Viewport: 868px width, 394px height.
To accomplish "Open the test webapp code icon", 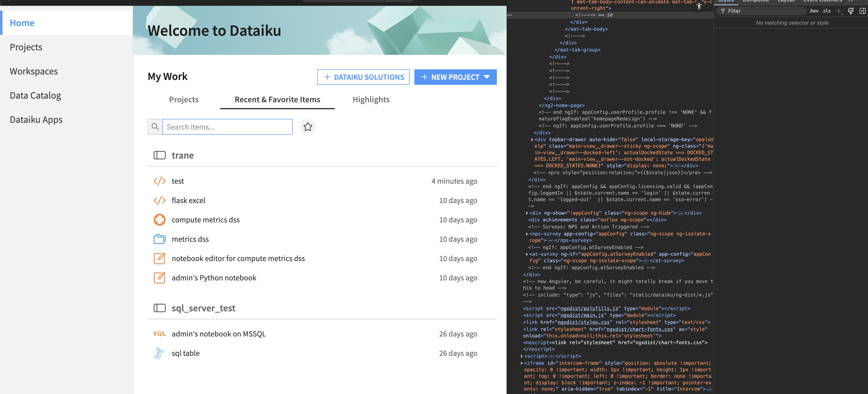I will click(159, 181).
